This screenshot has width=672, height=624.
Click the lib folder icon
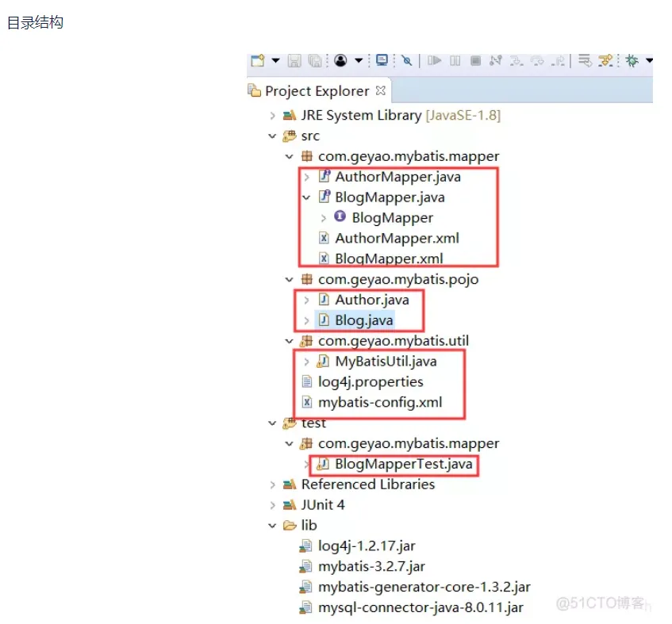(x=290, y=526)
